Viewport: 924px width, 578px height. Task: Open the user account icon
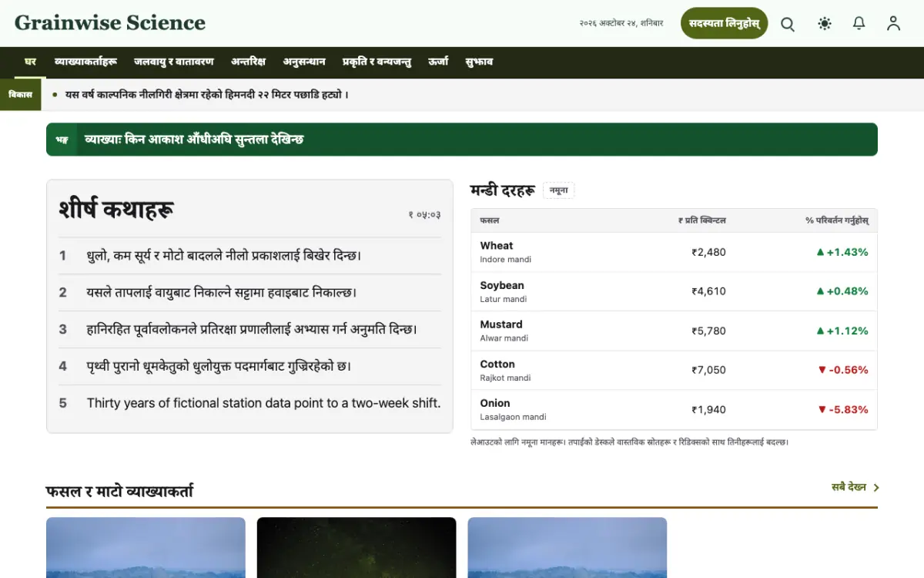pos(893,24)
